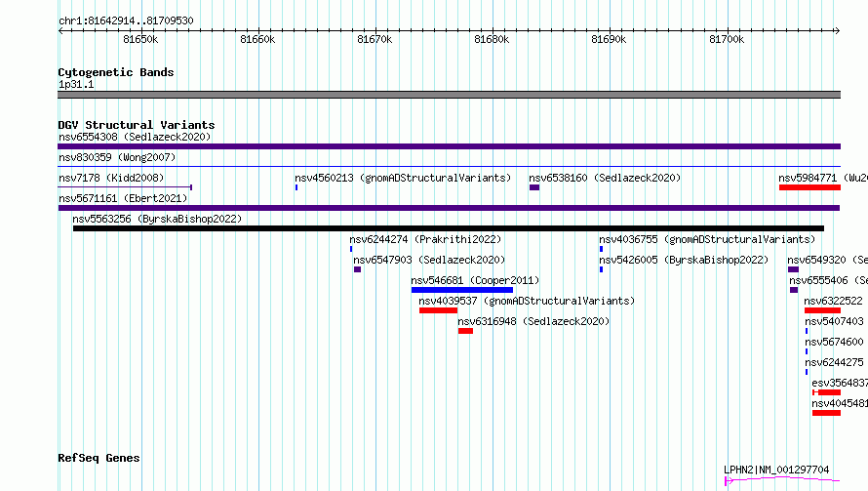Click the 1p31.1 cytogenetic band bar
This screenshot has height=491, width=868.
[449, 95]
